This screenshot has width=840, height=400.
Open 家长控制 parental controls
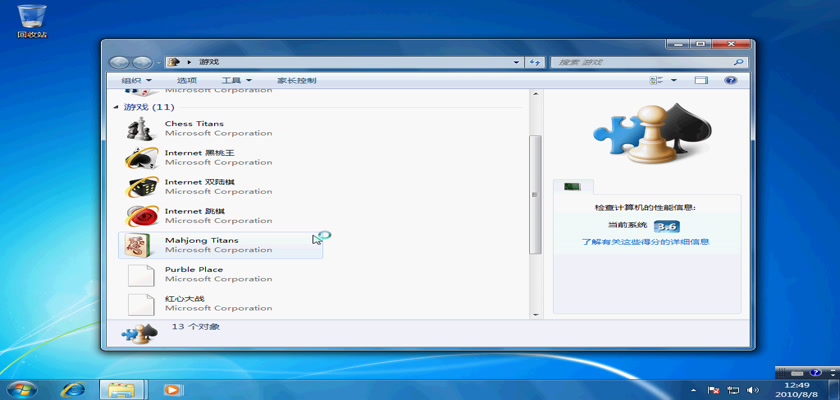[296, 80]
